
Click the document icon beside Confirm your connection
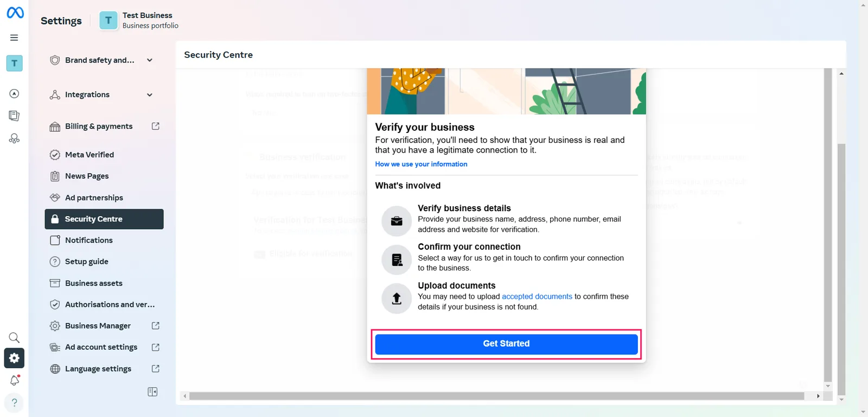click(x=397, y=260)
